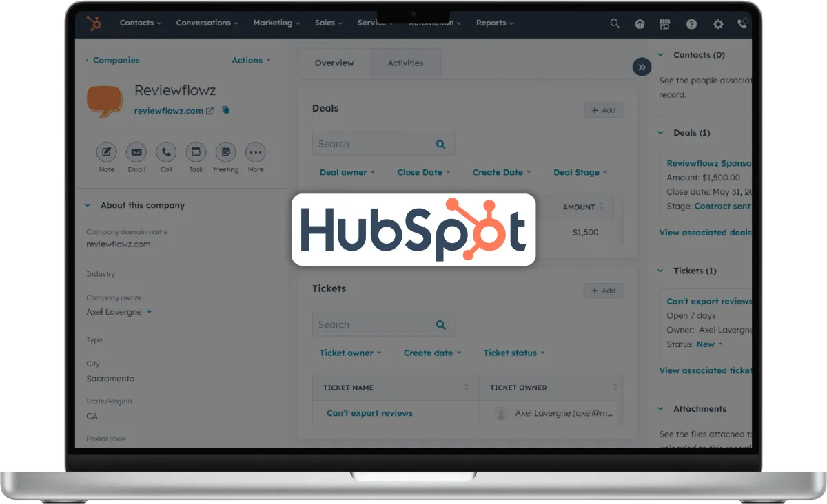Click the $1,500 amount cell
This screenshot has width=827, height=504.
(x=585, y=232)
